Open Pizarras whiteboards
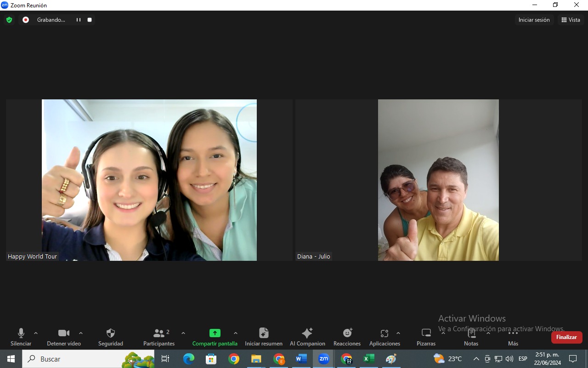The height and width of the screenshot is (368, 588). click(426, 337)
